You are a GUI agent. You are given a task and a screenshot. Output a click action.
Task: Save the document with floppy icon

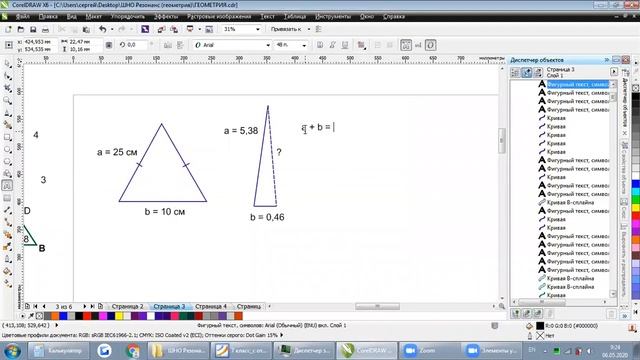[33, 29]
